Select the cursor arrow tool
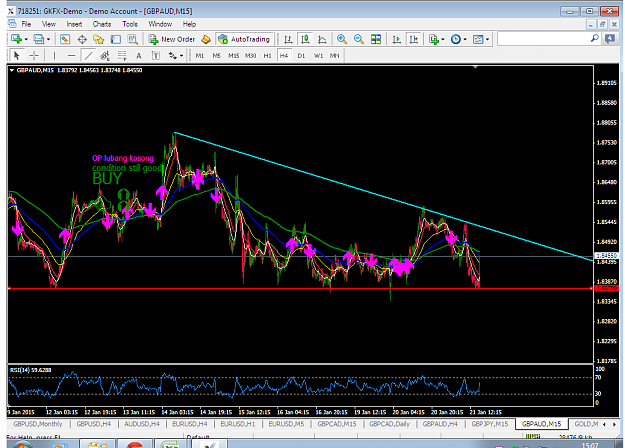Image resolution: width=625 pixels, height=448 pixels. pos(16,55)
